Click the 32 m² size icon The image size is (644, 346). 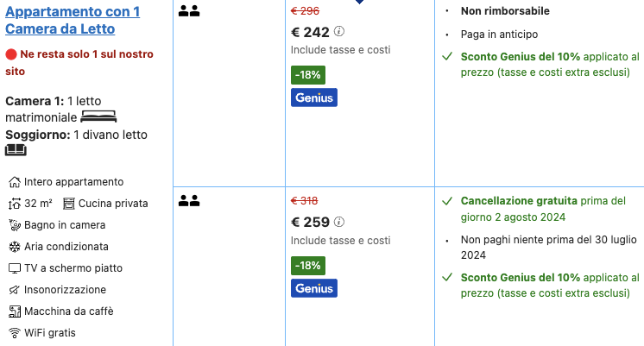coord(14,204)
